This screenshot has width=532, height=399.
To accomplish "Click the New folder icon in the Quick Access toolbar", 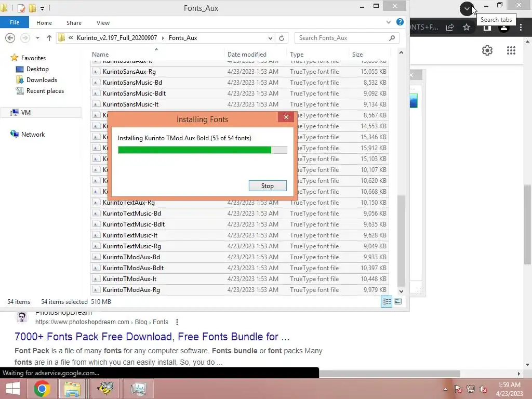I will (x=32, y=7).
